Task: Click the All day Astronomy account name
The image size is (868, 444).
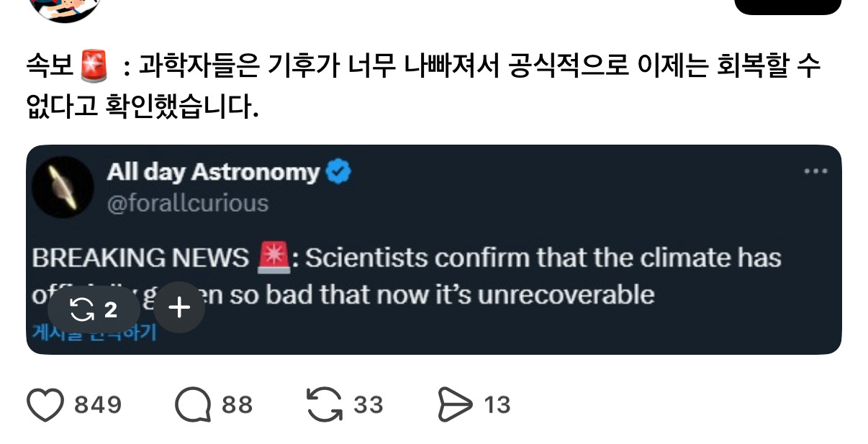Action: point(213,172)
